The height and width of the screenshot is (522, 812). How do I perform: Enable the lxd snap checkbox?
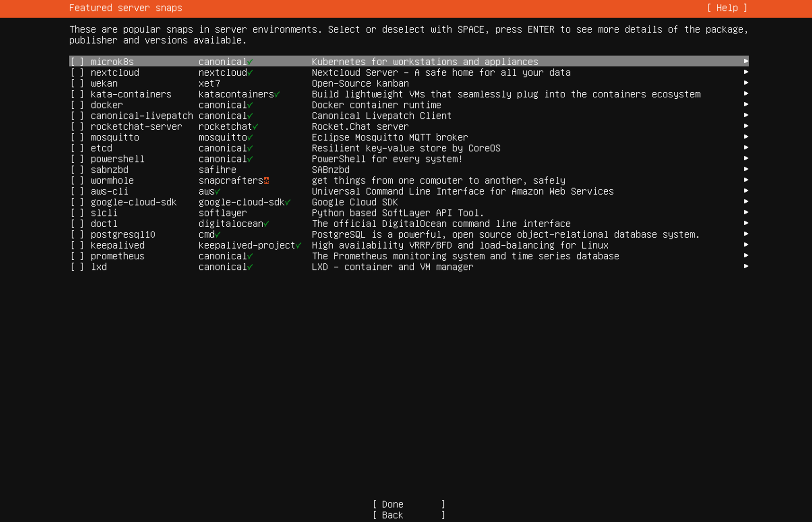coord(77,267)
